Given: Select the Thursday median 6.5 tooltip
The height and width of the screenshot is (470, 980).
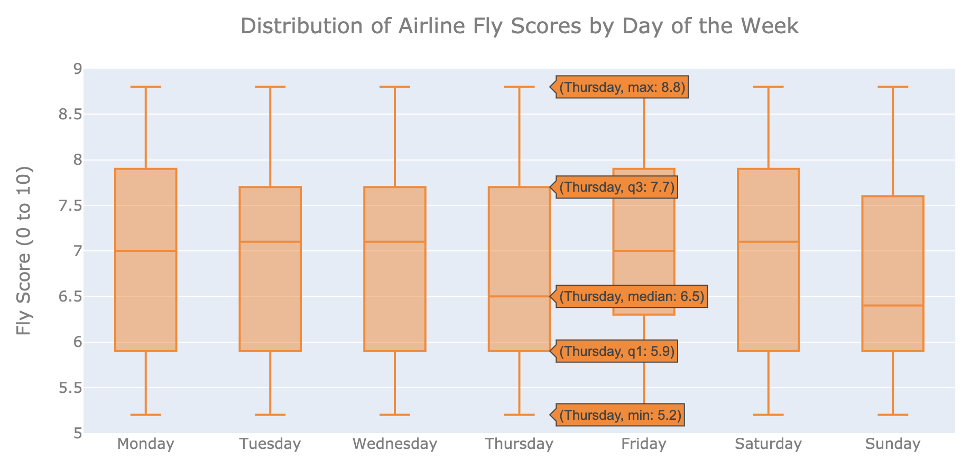Looking at the screenshot, I should click(x=632, y=297).
